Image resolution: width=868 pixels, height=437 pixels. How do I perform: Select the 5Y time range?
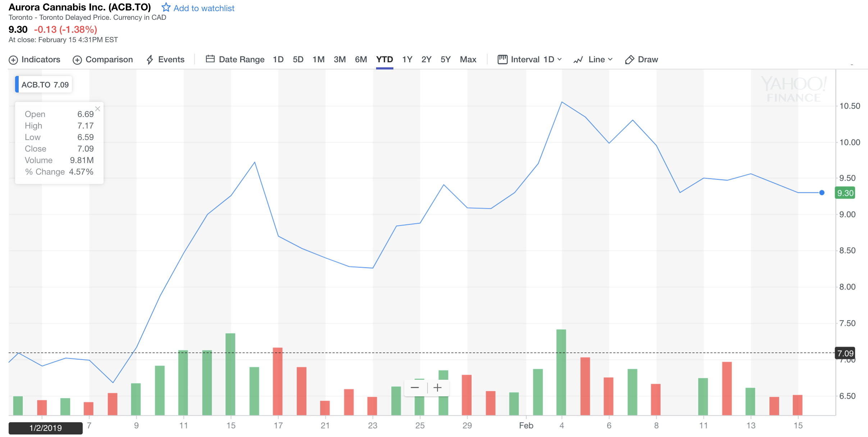click(x=445, y=59)
